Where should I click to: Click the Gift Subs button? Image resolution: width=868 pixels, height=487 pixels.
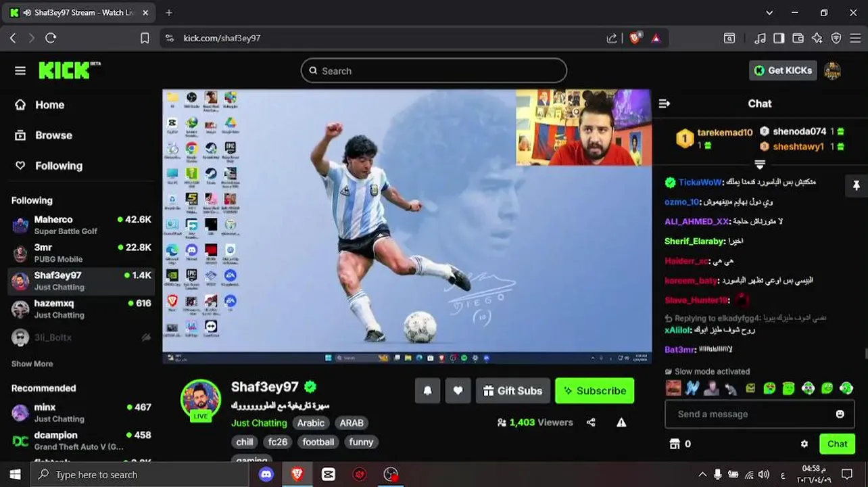(513, 390)
